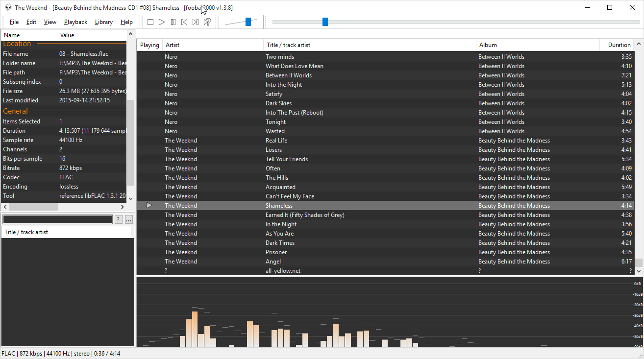Click the playlist scrollbar's down arrow
This screenshot has width=644, height=359.
(x=639, y=271)
